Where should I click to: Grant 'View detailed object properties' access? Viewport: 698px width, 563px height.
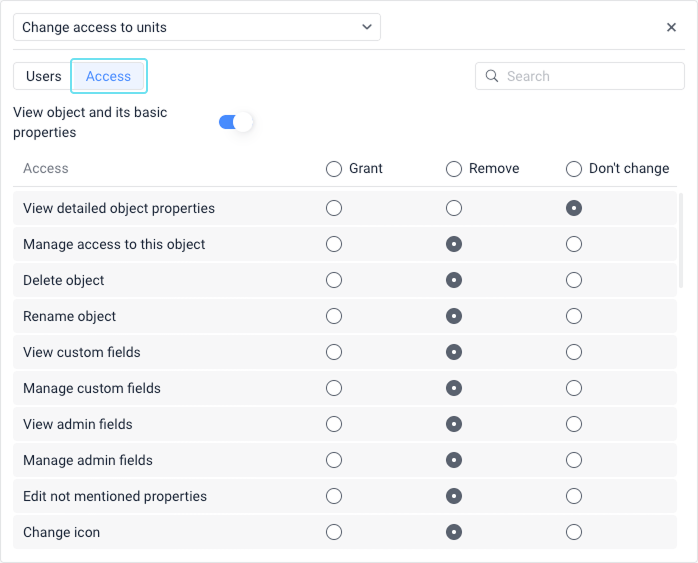(334, 208)
